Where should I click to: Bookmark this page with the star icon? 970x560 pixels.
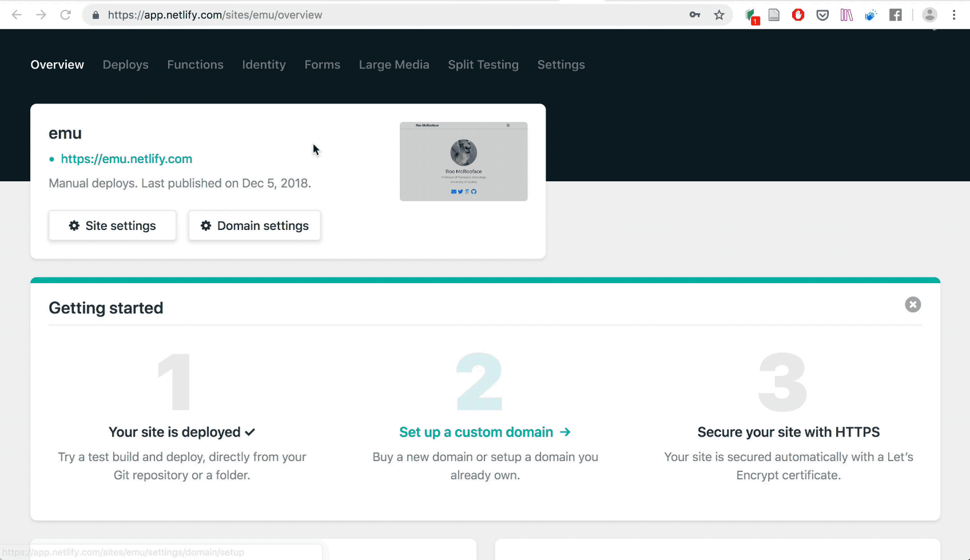pyautogui.click(x=719, y=15)
